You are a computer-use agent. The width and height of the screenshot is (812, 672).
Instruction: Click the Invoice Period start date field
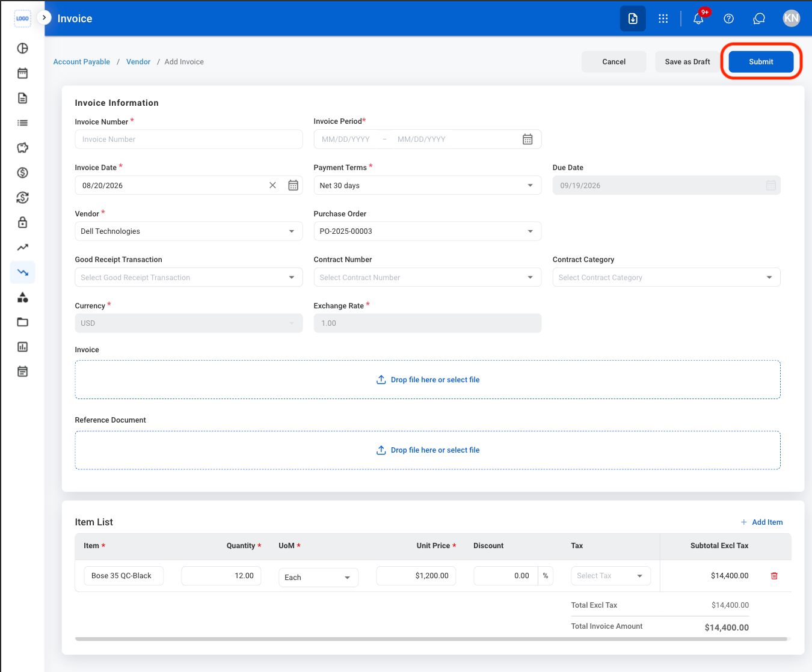(346, 139)
